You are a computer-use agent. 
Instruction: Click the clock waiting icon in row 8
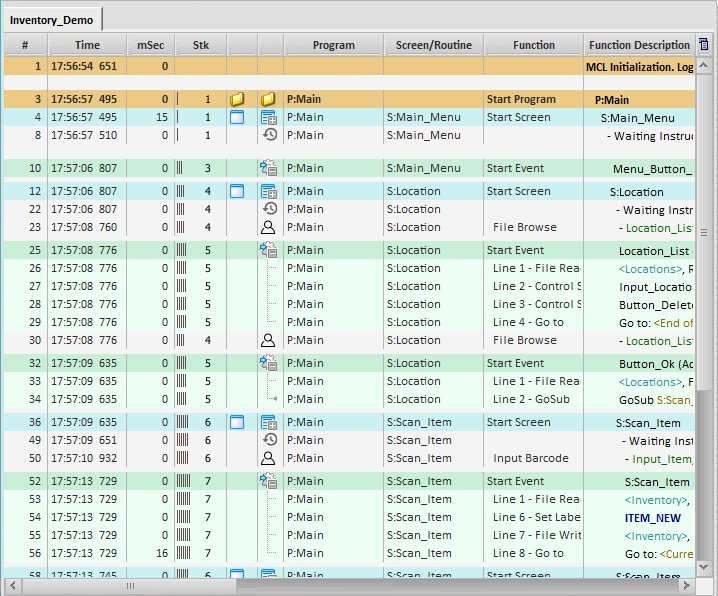point(269,135)
